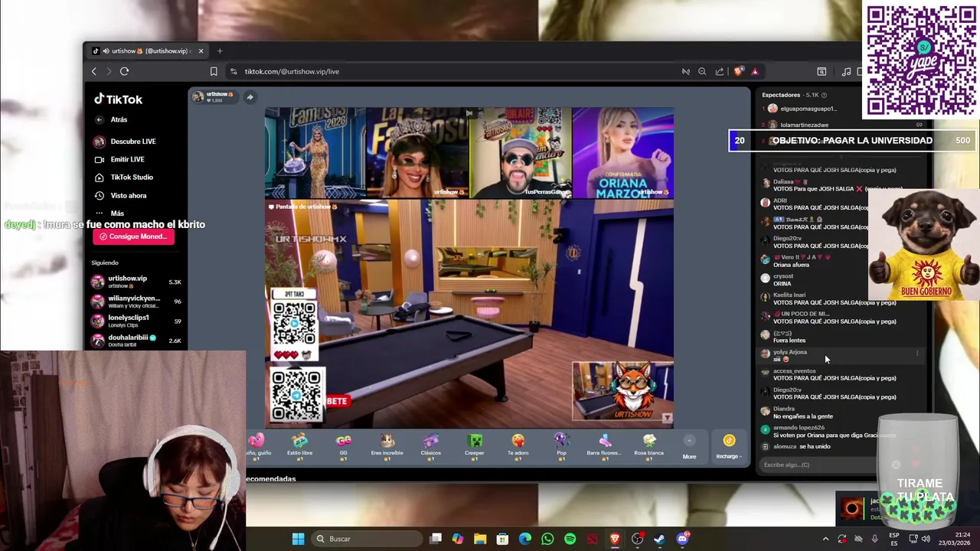Go back in browser
Image resolution: width=980 pixels, height=551 pixels.
[94, 71]
